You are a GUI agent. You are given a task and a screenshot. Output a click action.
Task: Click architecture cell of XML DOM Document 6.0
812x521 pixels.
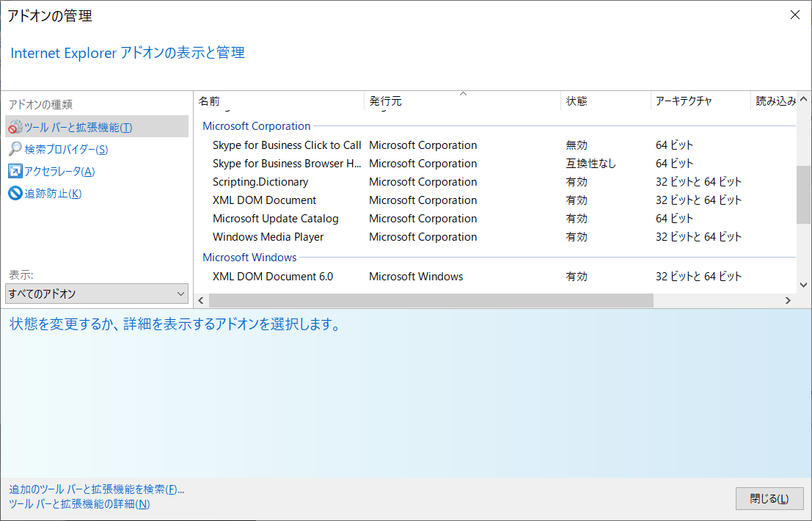point(698,277)
